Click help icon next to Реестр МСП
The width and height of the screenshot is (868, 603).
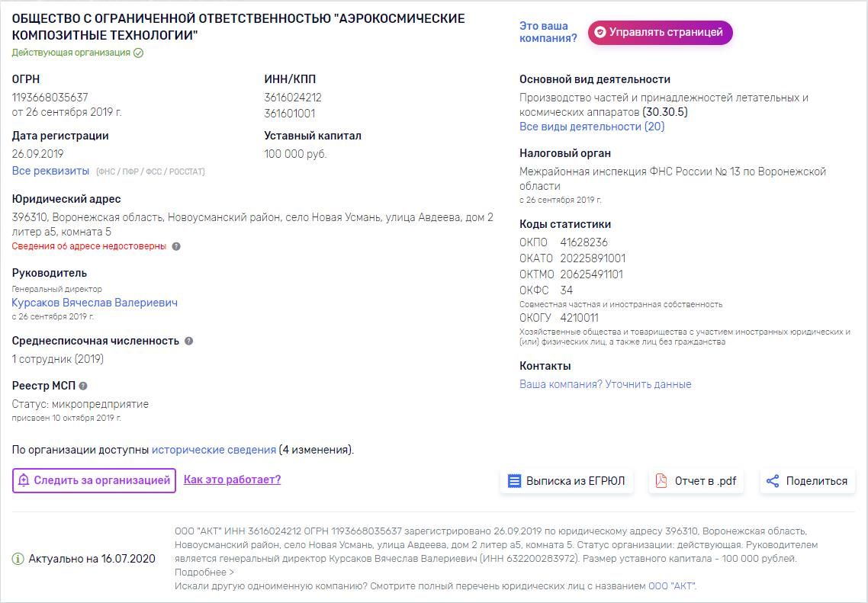point(83,386)
